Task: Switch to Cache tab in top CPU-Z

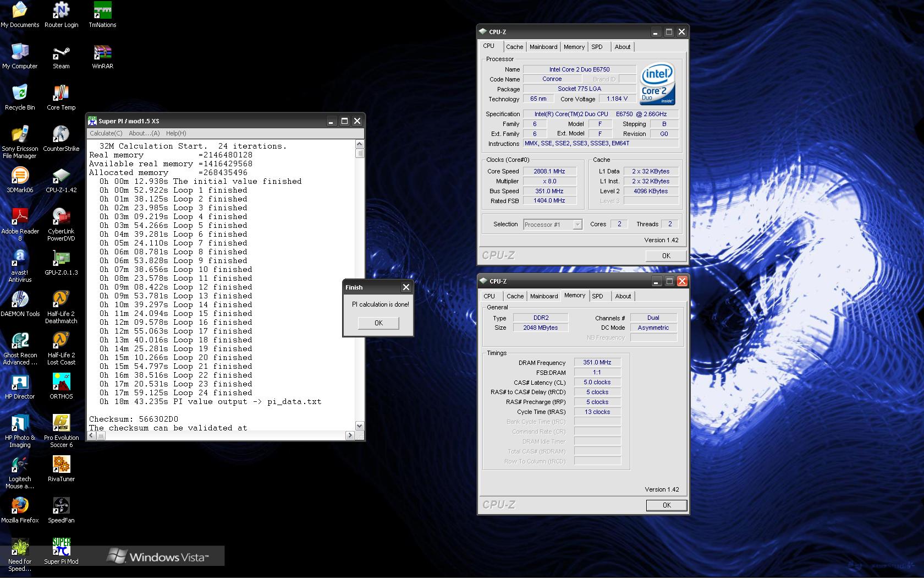Action: 514,47
